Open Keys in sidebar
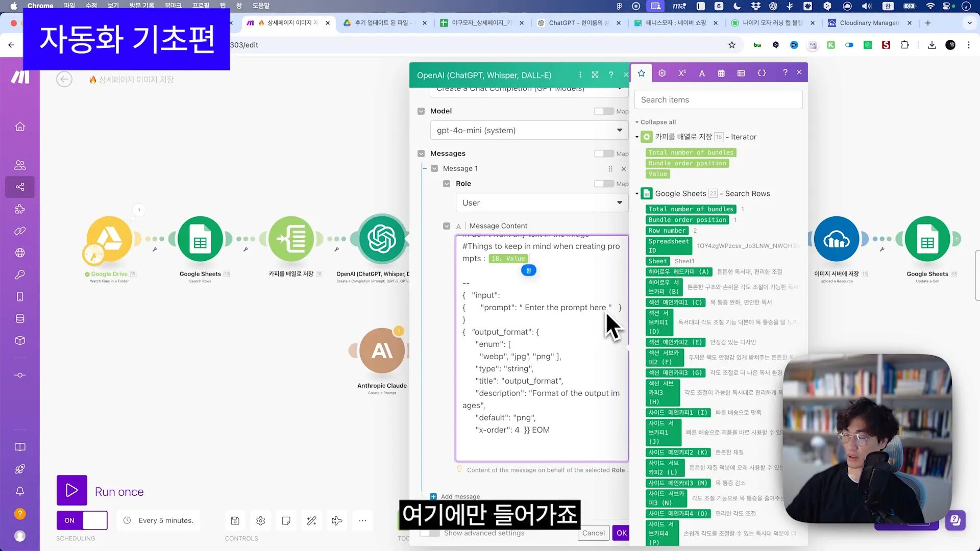This screenshot has width=980, height=551. tap(20, 274)
